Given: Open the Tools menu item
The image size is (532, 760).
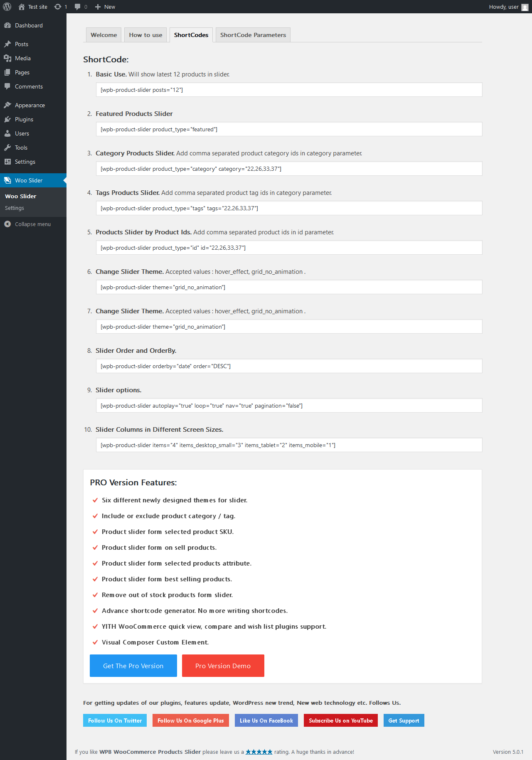Looking at the screenshot, I should (x=33, y=148).
